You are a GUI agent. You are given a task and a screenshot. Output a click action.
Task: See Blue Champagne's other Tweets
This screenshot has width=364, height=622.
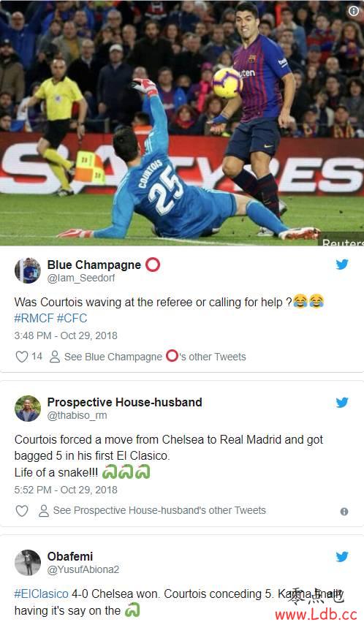(x=148, y=357)
